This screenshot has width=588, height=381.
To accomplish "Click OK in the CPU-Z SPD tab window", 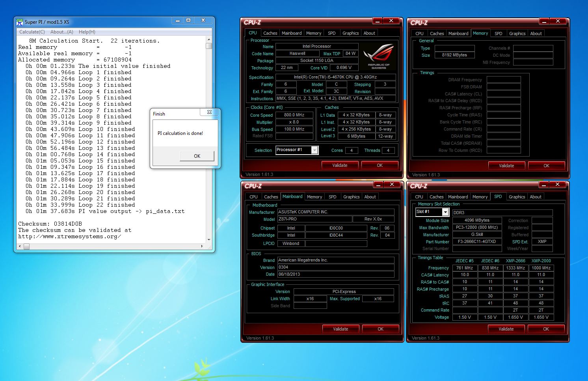I will [x=546, y=329].
